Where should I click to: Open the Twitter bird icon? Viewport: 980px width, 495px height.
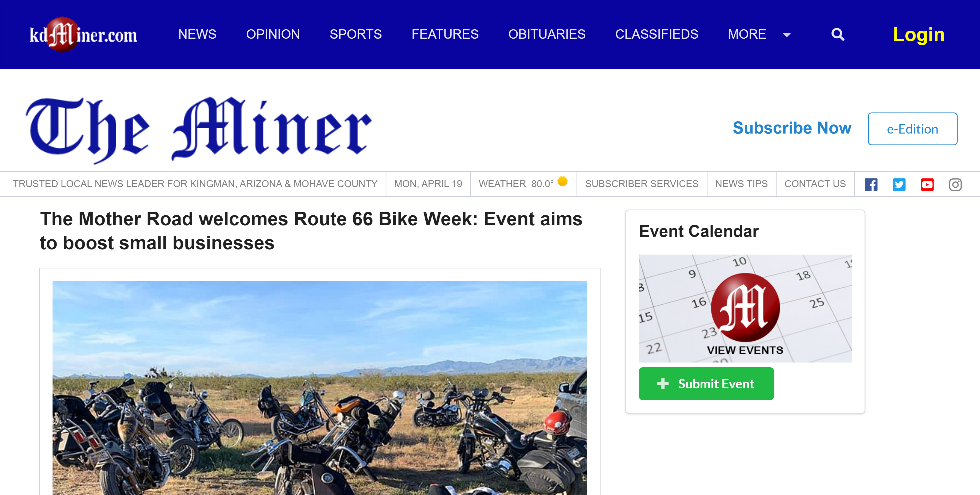(899, 184)
